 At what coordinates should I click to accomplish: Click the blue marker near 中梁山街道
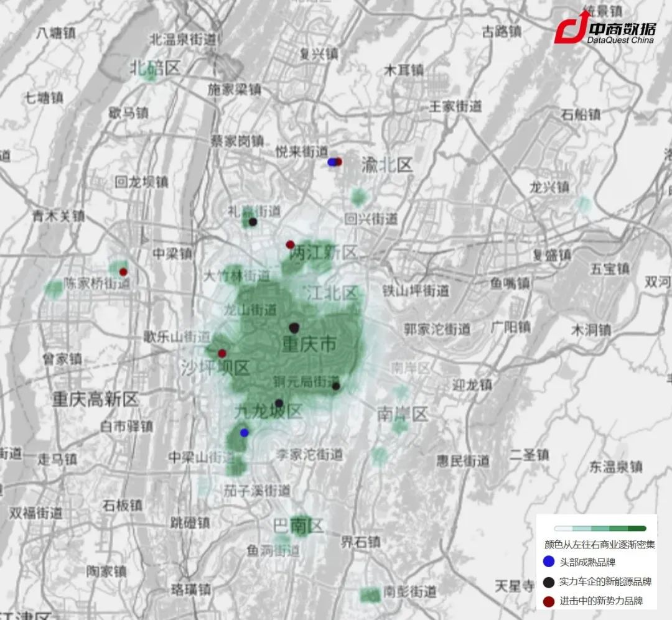click(x=244, y=432)
